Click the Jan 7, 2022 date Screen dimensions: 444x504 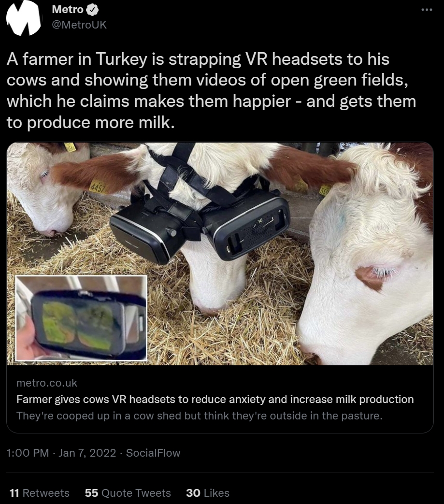tap(87, 453)
